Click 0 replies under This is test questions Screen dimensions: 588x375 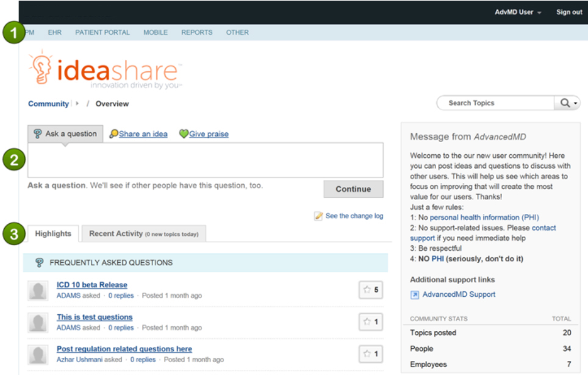[121, 328]
